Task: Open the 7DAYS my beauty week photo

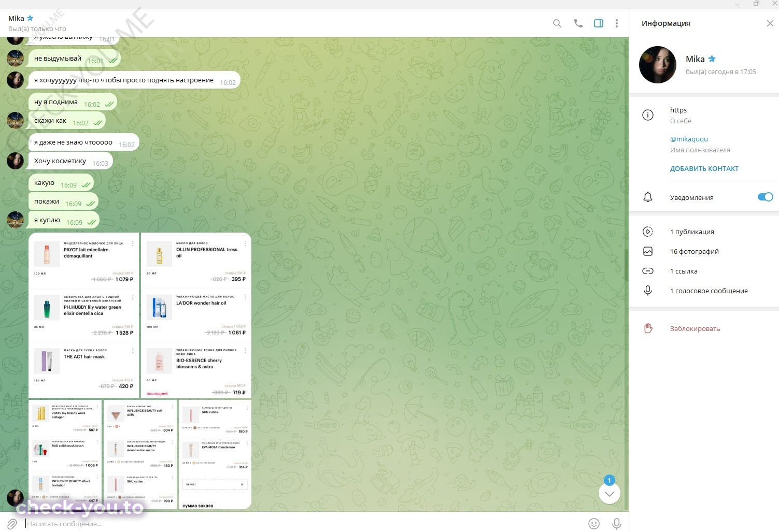Action: tap(65, 454)
